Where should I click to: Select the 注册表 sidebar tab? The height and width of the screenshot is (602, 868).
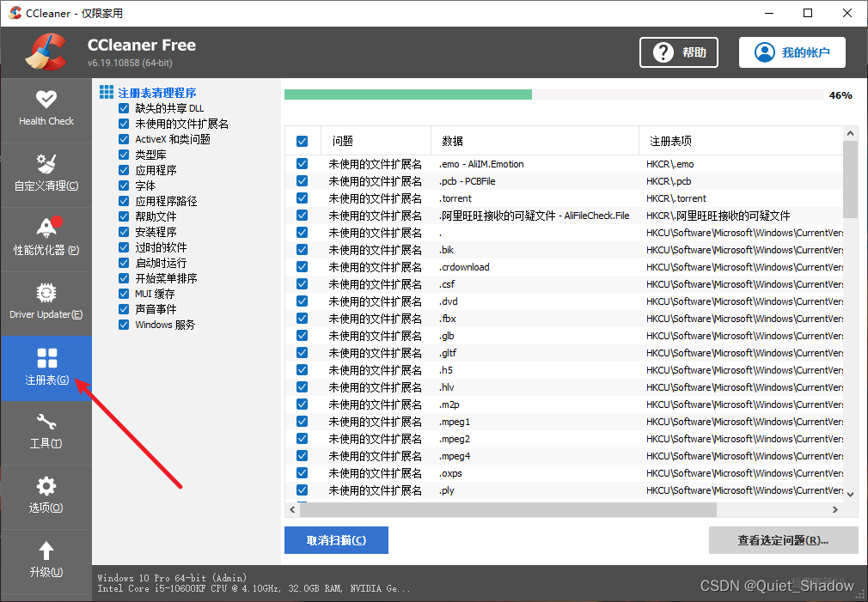pyautogui.click(x=46, y=368)
